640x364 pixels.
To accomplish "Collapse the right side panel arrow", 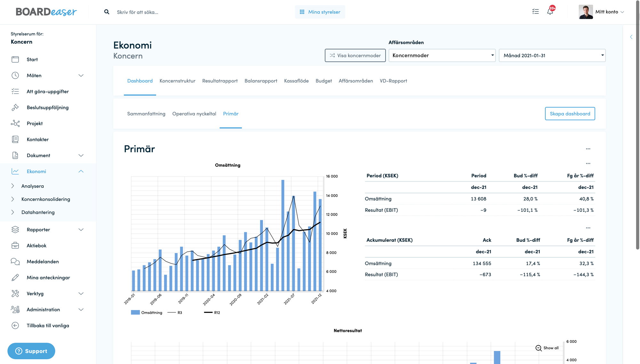I will tap(631, 37).
